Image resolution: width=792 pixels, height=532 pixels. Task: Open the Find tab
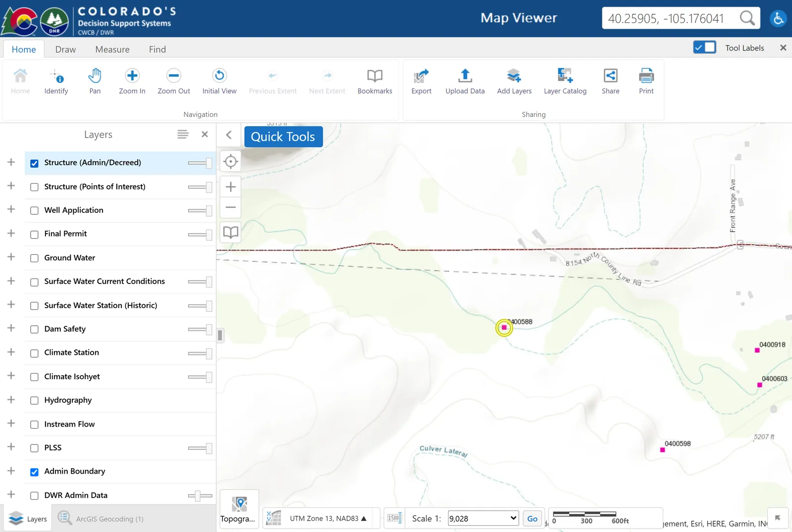pos(157,49)
